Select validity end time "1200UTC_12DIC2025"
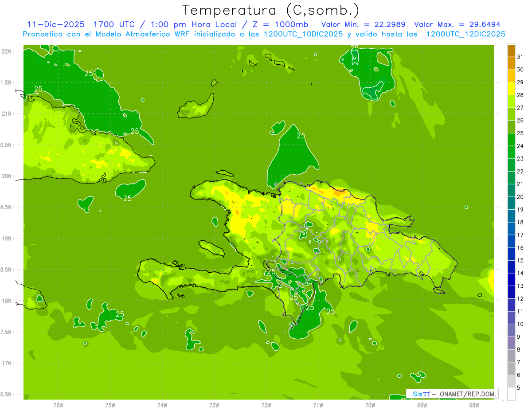Image resolution: width=532 pixels, height=411 pixels. 465,34
